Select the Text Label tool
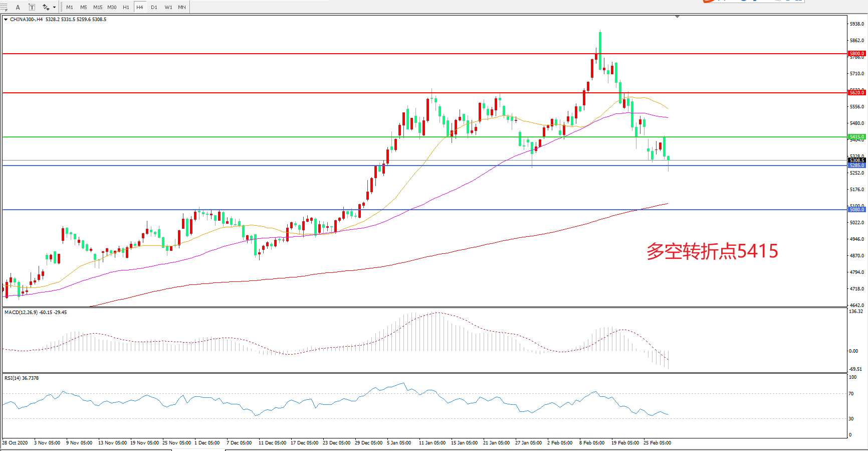 click(32, 7)
